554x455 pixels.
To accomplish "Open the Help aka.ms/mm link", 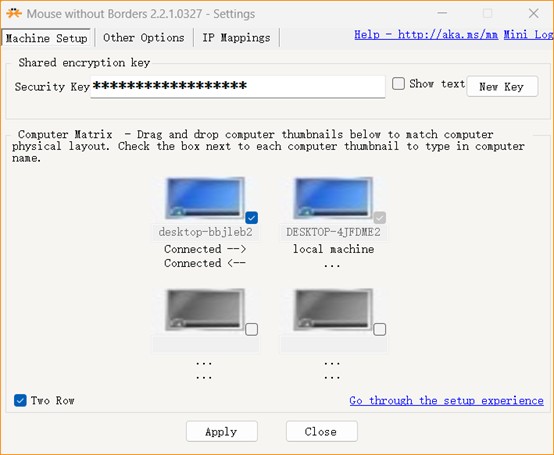I will (x=426, y=35).
